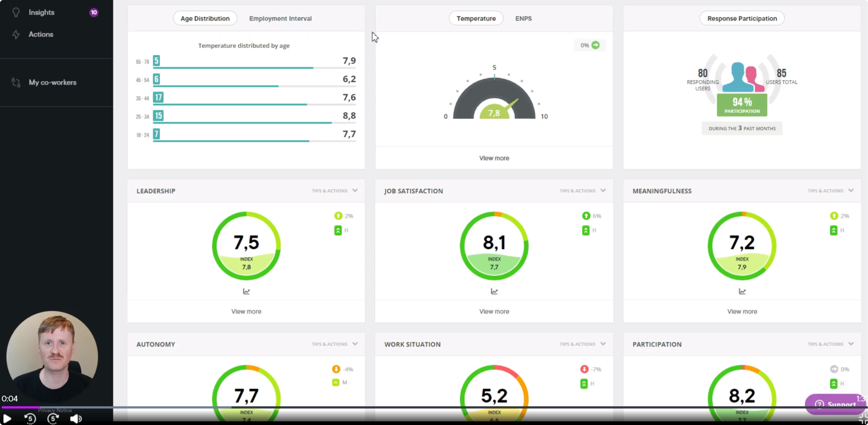This screenshot has width=868, height=425.
Task: Click Meaningfulness double-chevron H level icon
Action: [834, 230]
